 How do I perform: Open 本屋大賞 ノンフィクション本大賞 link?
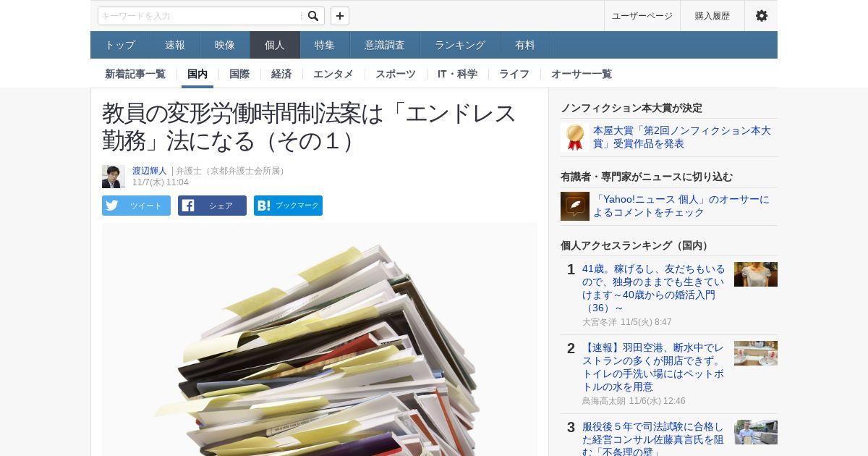[x=682, y=137]
